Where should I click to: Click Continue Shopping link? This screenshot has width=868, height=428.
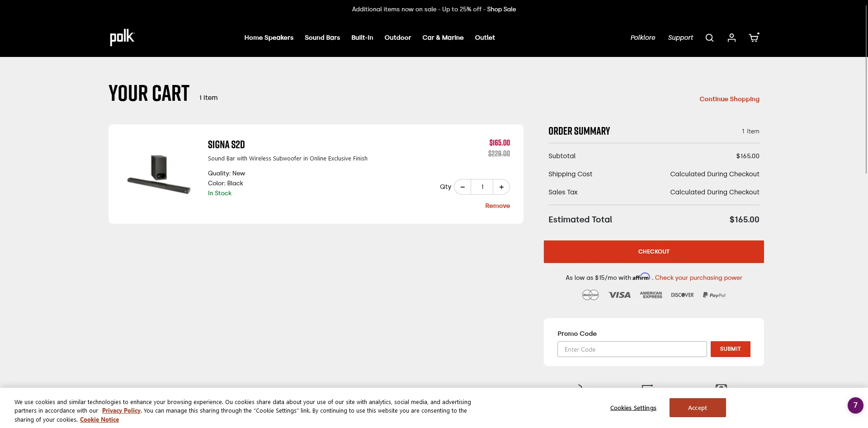[x=729, y=99]
